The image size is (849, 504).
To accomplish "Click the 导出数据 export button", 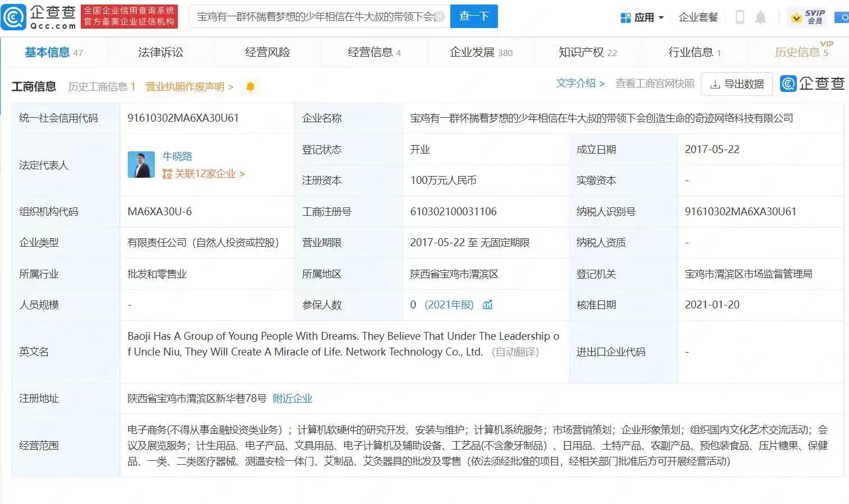I will pyautogui.click(x=737, y=84).
